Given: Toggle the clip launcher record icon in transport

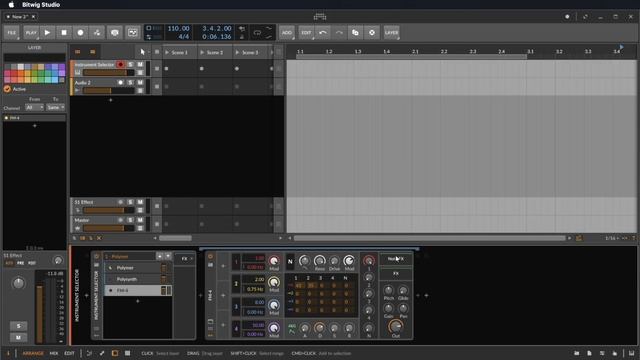Looking at the screenshot, I should 133,33.
